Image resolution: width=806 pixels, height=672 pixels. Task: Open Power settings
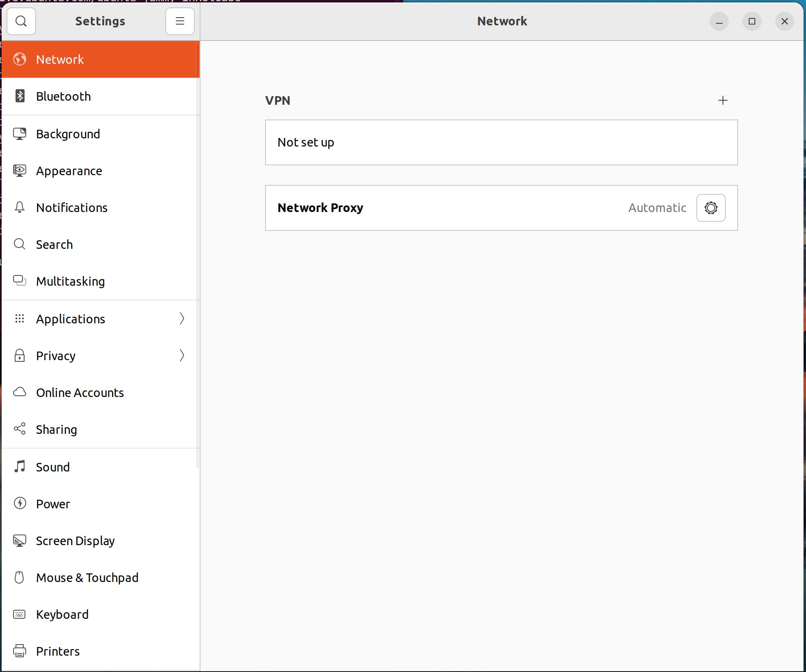[101, 504]
